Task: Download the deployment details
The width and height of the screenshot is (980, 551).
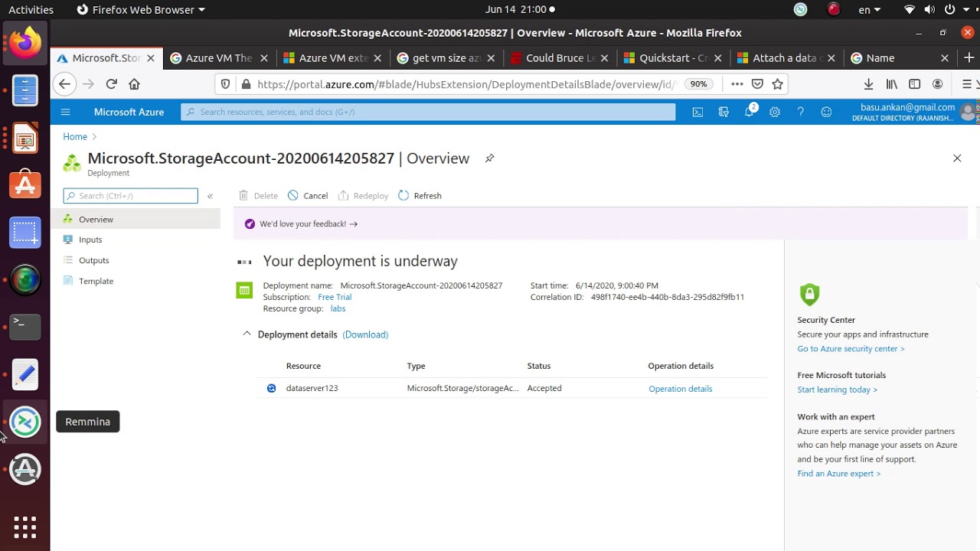Action: (x=365, y=334)
